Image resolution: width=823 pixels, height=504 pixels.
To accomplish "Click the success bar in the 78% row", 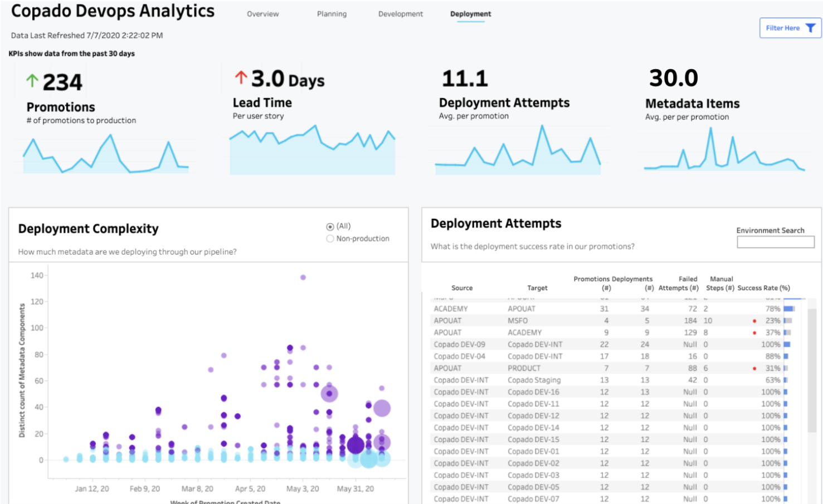I will 789,309.
